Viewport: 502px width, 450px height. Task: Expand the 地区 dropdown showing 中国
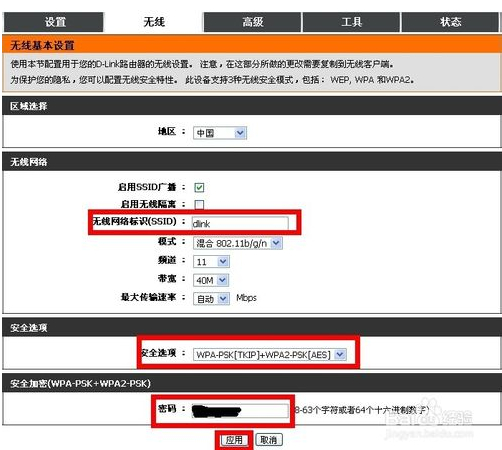[x=220, y=133]
